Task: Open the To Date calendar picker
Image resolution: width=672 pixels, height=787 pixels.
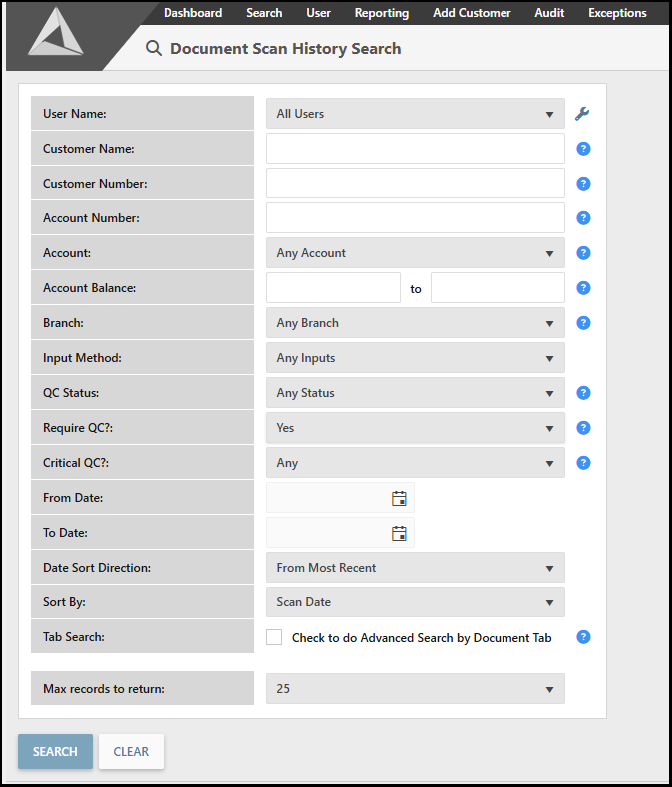Action: coord(399,533)
